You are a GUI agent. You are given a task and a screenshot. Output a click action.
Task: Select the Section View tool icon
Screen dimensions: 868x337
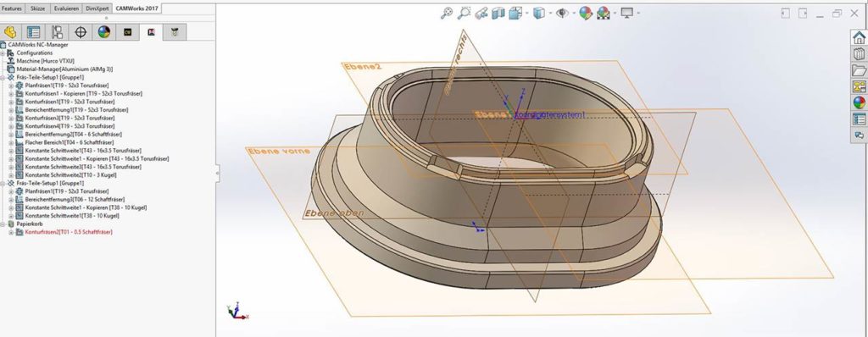click(x=498, y=13)
